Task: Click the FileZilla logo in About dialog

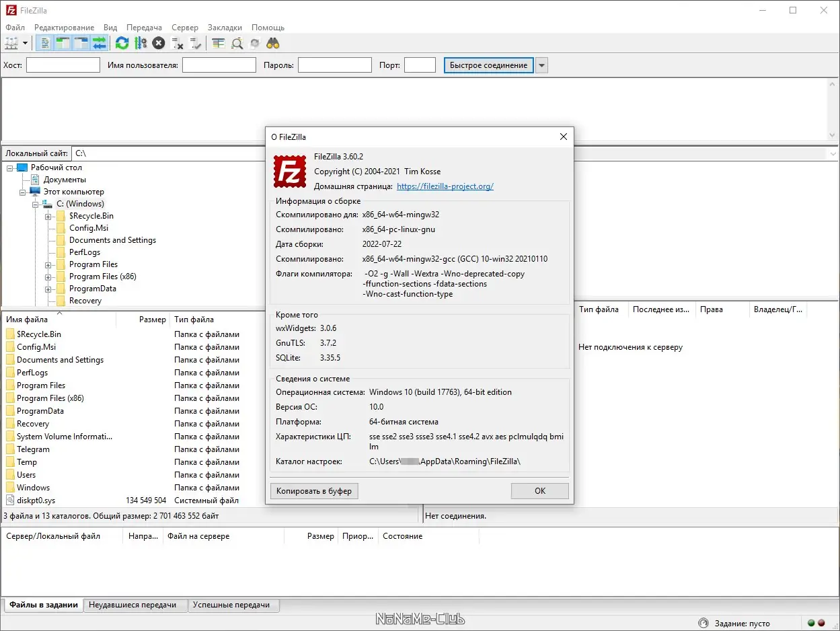Action: 290,171
